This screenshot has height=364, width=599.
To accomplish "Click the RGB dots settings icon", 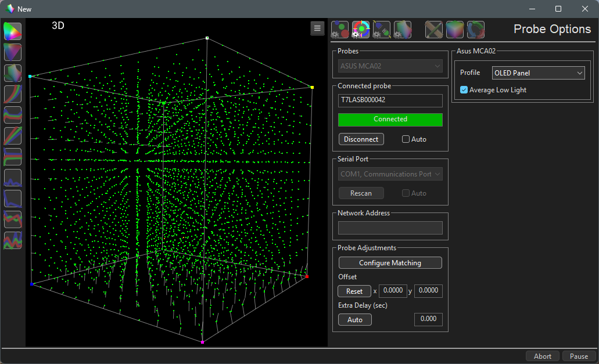I will pyautogui.click(x=340, y=29).
